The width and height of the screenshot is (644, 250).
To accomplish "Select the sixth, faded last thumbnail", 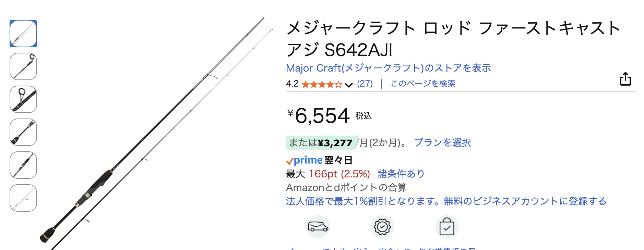I will (x=23, y=198).
